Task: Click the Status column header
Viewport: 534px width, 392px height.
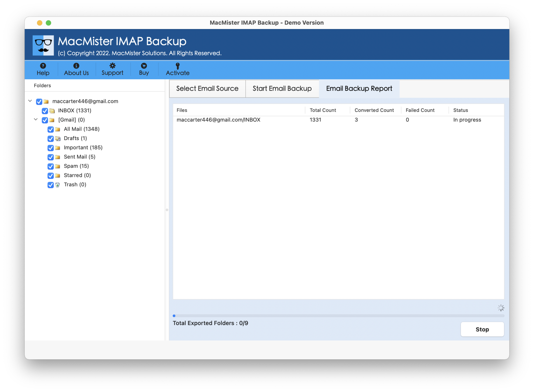Action: (460, 110)
